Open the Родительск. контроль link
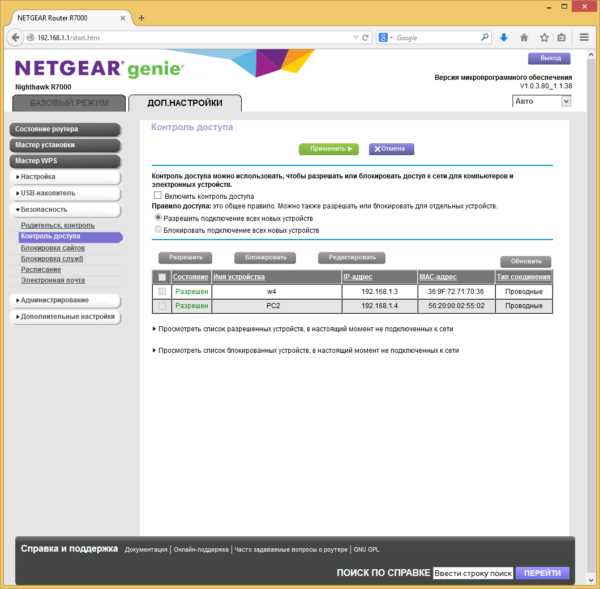The image size is (600, 589). [x=58, y=225]
